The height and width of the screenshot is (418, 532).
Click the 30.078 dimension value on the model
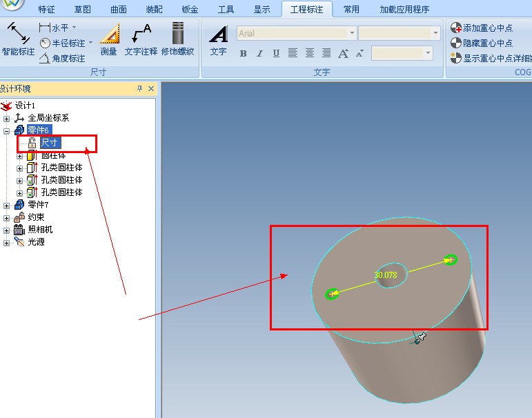pos(385,275)
